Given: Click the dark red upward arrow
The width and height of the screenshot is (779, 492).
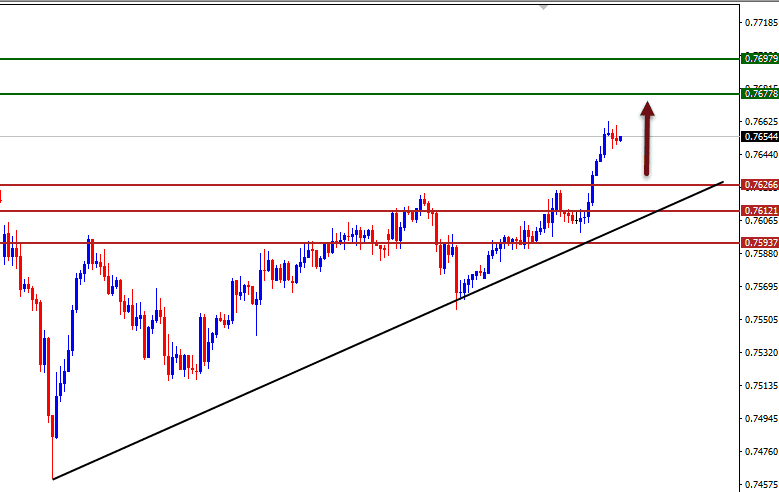Looking at the screenshot, I should point(648,138).
